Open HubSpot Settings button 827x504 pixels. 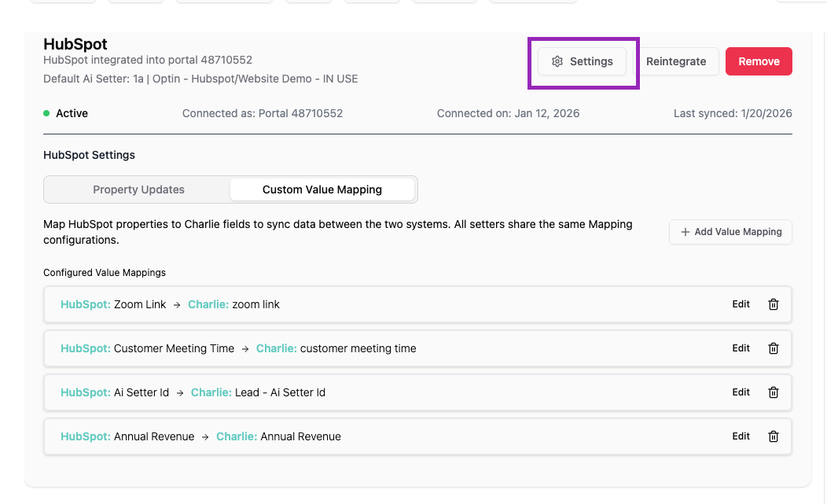tap(583, 61)
